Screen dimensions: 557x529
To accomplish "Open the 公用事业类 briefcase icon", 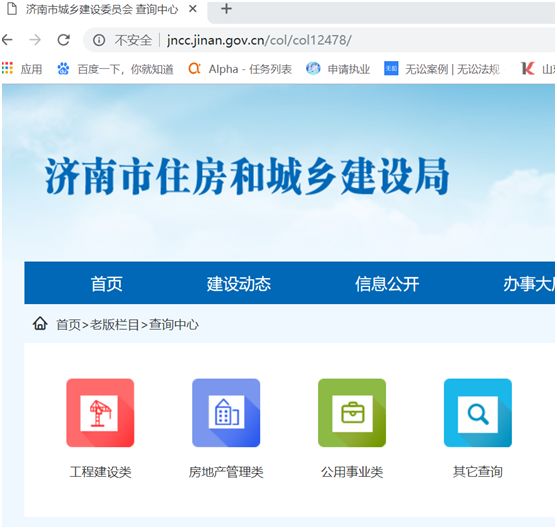I will 352,413.
